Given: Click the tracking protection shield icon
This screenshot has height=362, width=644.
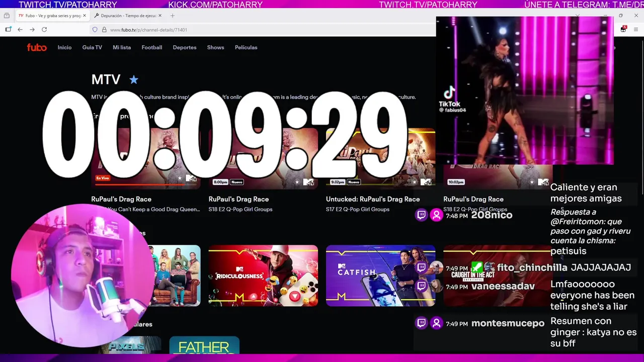Looking at the screenshot, I should 95,30.
